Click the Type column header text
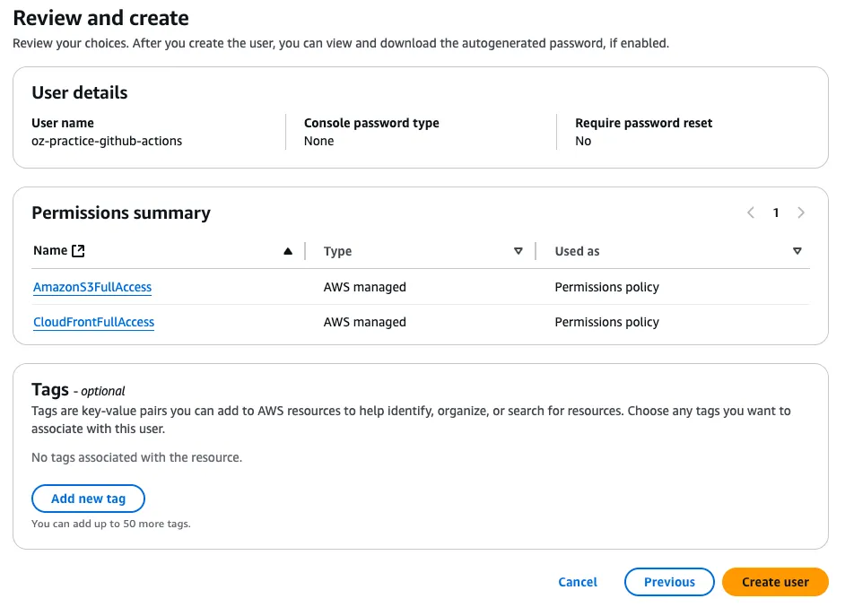Image resolution: width=845 pixels, height=616 pixels. coord(338,251)
